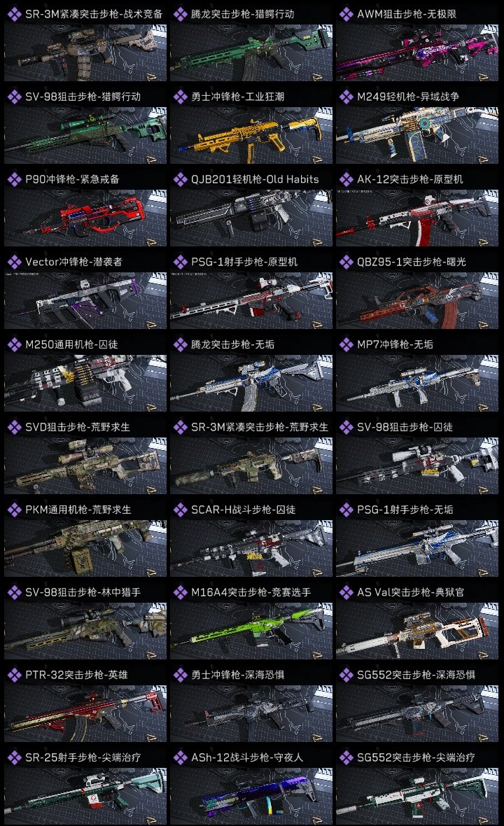This screenshot has width=504, height=826.
Task: Click rarity icon next to 腾龙突击步枪-无垢
Action: point(180,344)
